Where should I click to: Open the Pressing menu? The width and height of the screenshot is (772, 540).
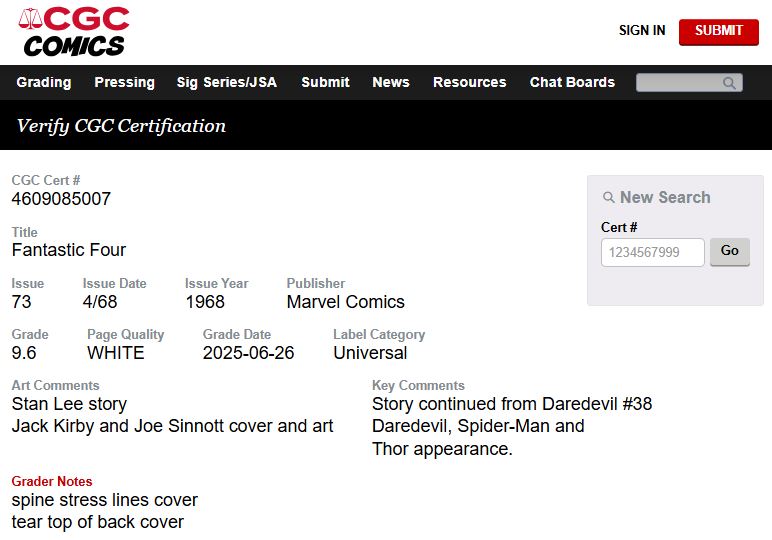point(124,83)
